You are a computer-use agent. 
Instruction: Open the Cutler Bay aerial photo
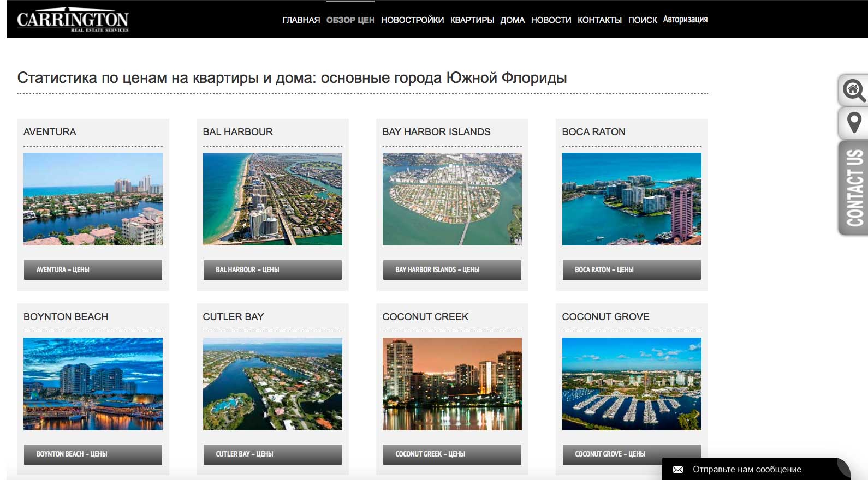272,384
